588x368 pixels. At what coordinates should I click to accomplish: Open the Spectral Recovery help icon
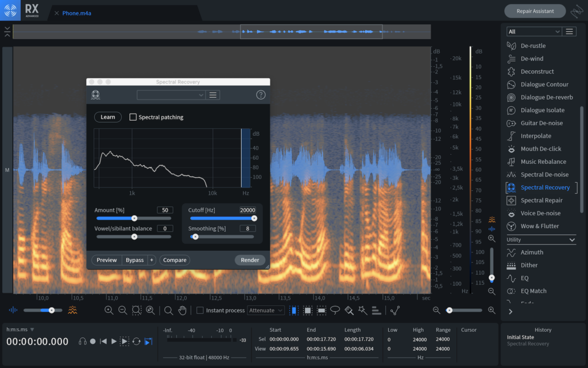(x=261, y=95)
